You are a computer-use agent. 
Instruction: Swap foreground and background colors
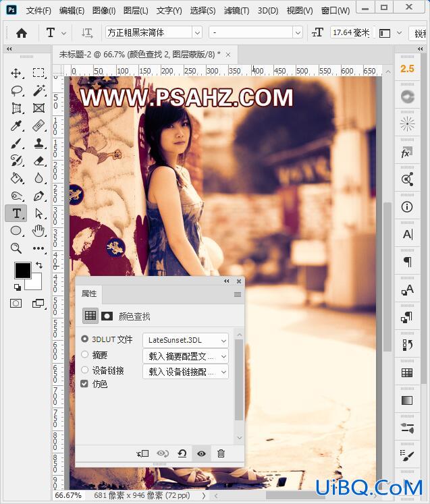[39, 265]
